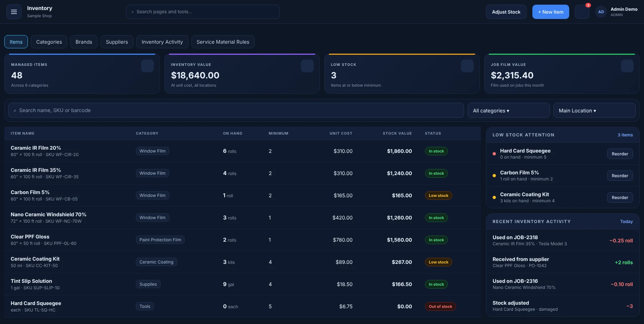Image resolution: width=644 pixels, height=324 pixels.
Task: Click $18,640.00 inventory value figure
Action: (195, 75)
